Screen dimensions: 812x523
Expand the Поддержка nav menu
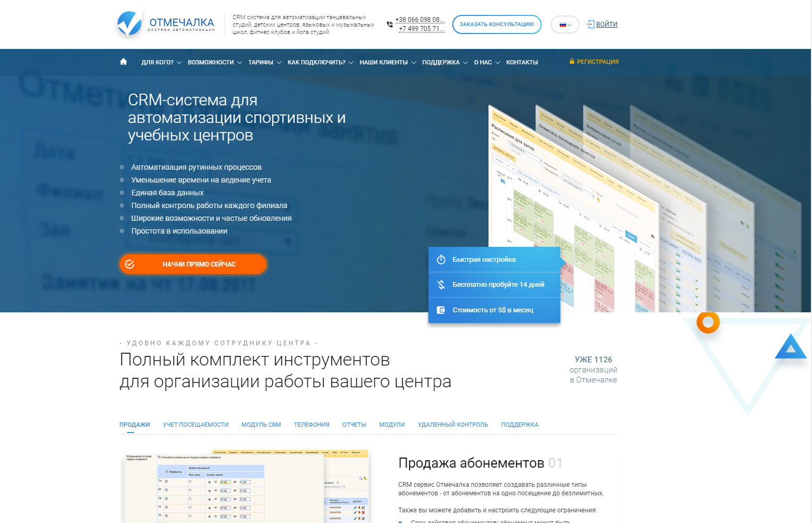point(445,62)
